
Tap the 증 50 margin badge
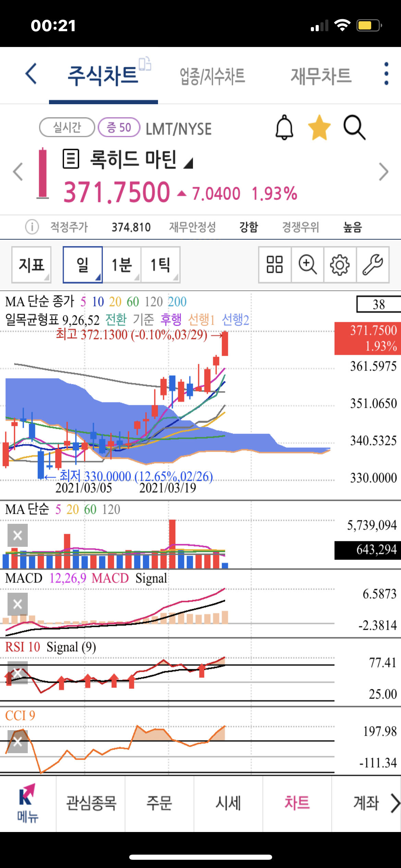click(x=119, y=127)
